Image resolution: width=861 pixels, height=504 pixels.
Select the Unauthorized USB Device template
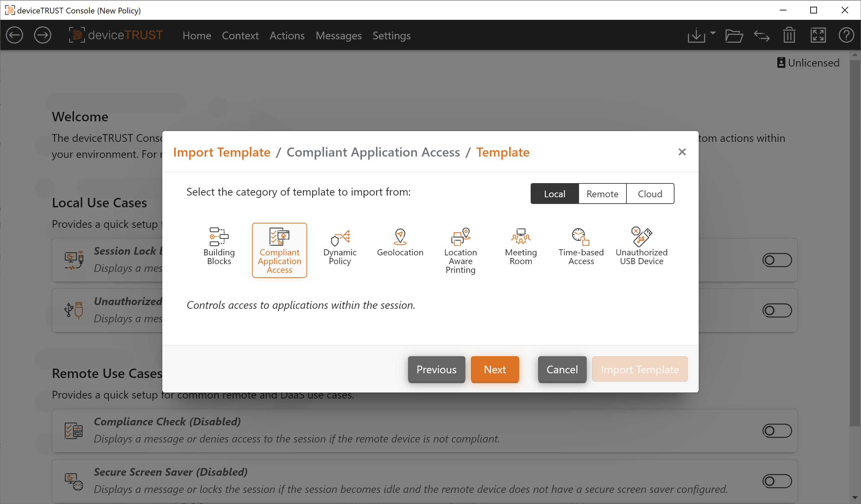[x=641, y=246]
